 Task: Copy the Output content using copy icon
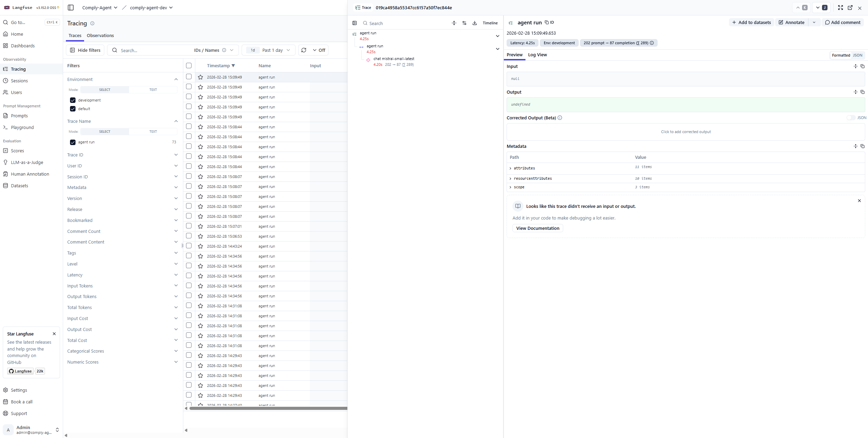pyautogui.click(x=862, y=92)
